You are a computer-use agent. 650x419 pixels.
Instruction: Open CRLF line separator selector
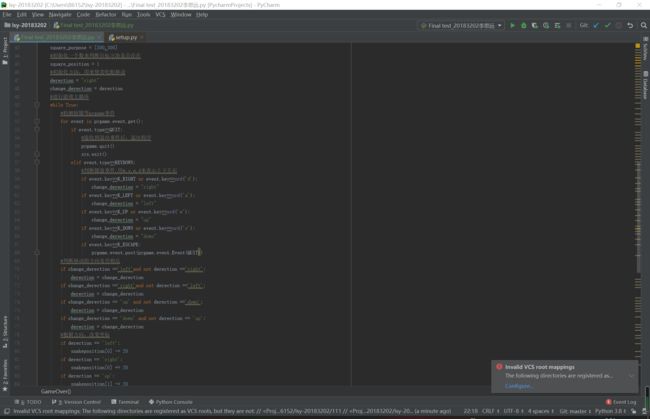pos(490,411)
